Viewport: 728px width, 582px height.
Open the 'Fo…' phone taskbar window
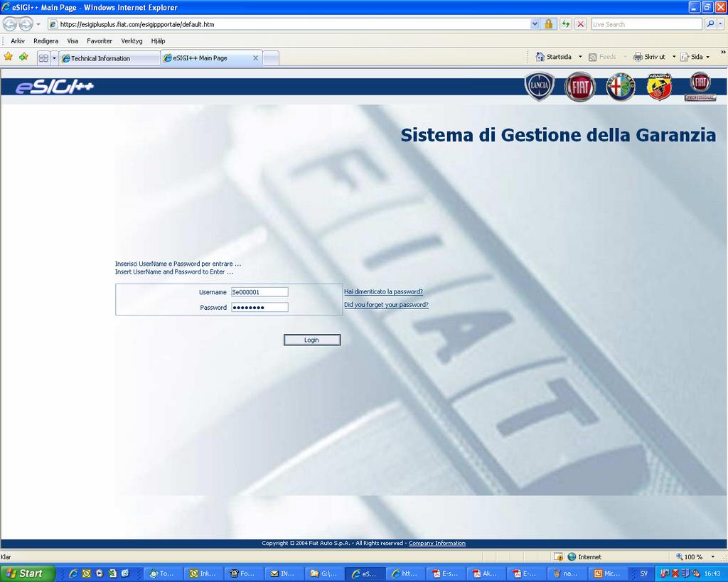[x=243, y=573]
